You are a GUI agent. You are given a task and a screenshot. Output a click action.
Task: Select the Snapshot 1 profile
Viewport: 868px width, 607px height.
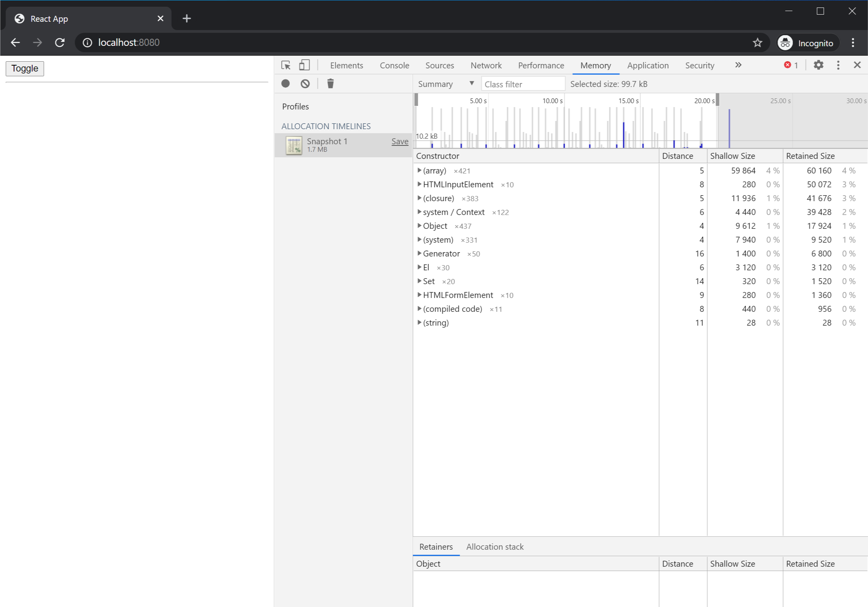click(x=344, y=145)
